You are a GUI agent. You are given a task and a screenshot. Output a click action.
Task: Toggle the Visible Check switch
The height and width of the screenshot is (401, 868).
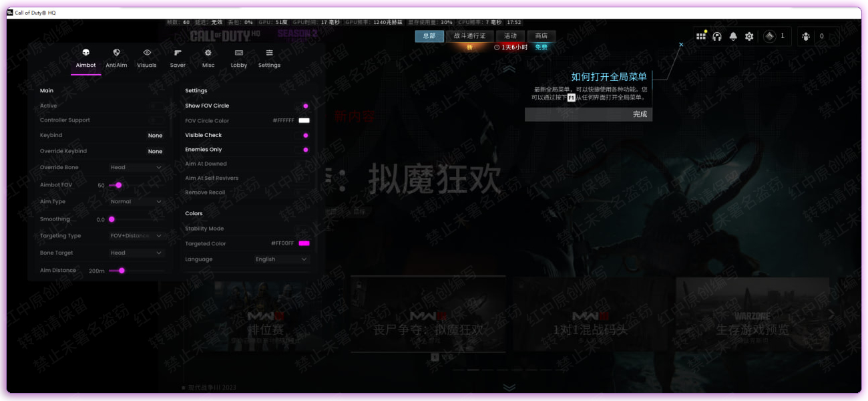305,135
